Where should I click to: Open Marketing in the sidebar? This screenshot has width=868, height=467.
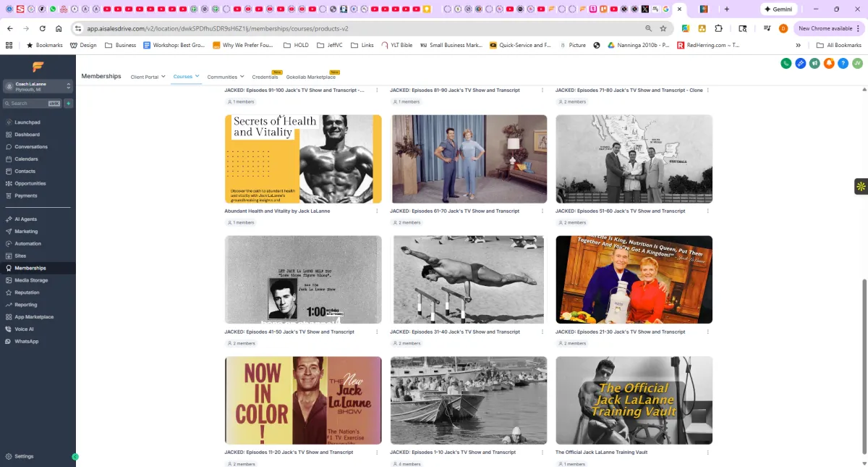coord(26,231)
